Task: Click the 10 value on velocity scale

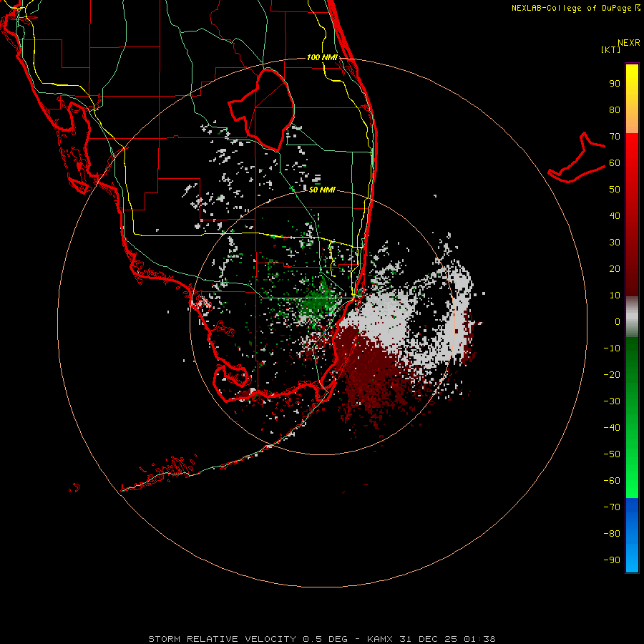Action: [x=615, y=296]
